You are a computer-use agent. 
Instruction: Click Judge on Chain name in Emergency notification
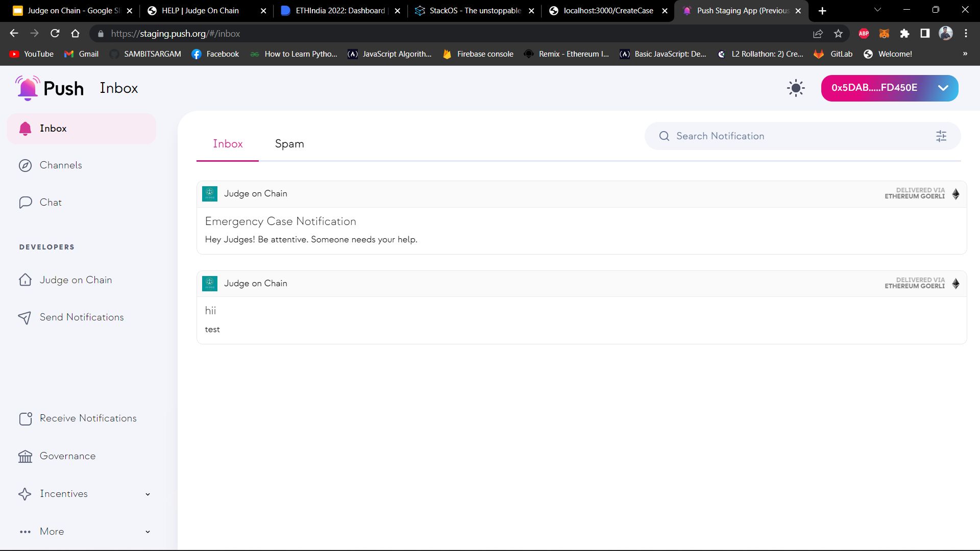[256, 194]
